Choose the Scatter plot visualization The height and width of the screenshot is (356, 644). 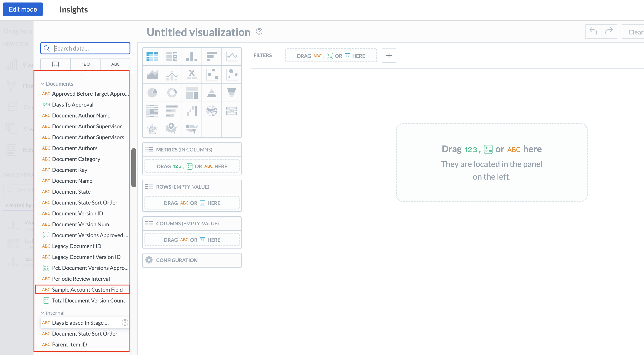click(x=211, y=74)
